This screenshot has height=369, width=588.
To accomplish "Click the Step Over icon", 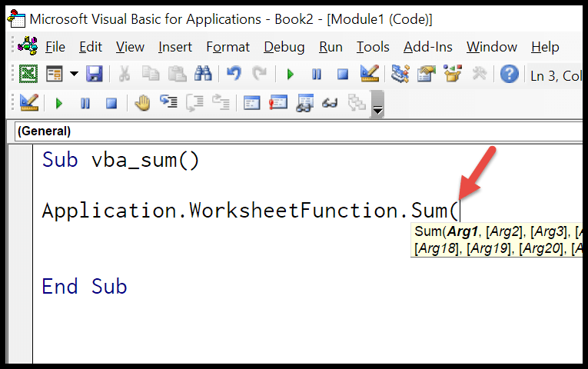I will 195,103.
